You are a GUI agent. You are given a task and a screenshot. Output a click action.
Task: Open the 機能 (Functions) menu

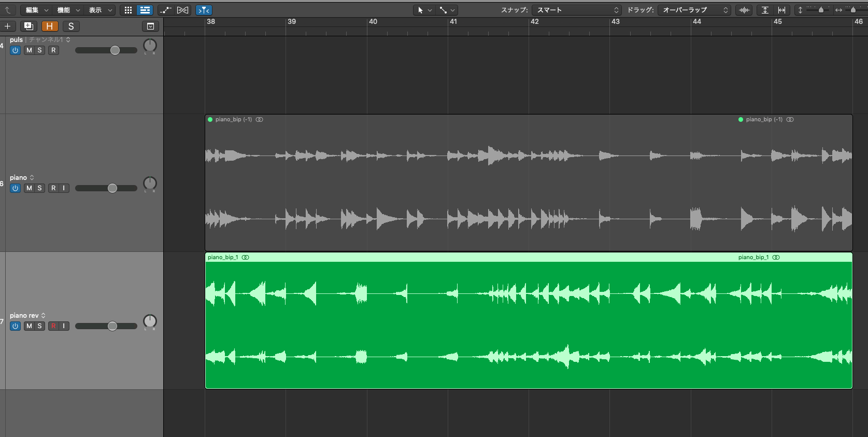pos(67,10)
